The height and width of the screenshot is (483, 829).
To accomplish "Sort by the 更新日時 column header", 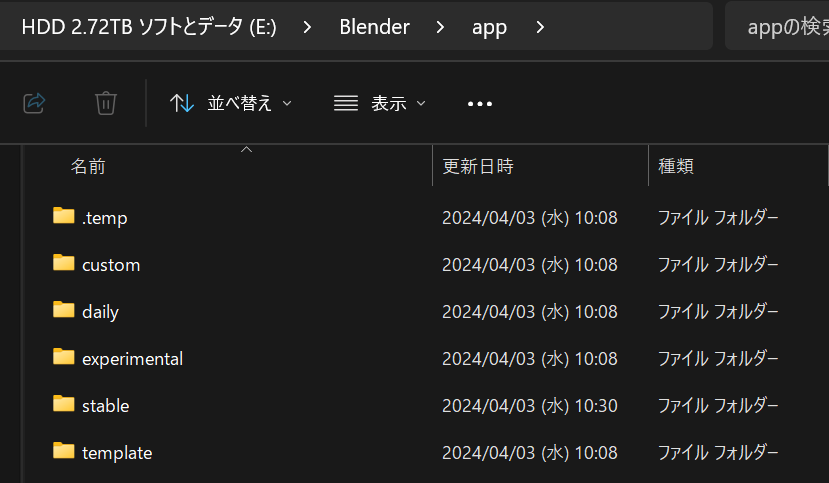I will (478, 166).
